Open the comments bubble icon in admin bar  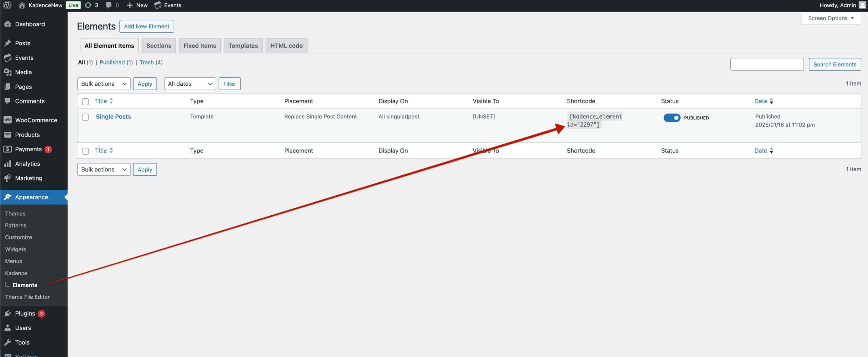point(108,5)
